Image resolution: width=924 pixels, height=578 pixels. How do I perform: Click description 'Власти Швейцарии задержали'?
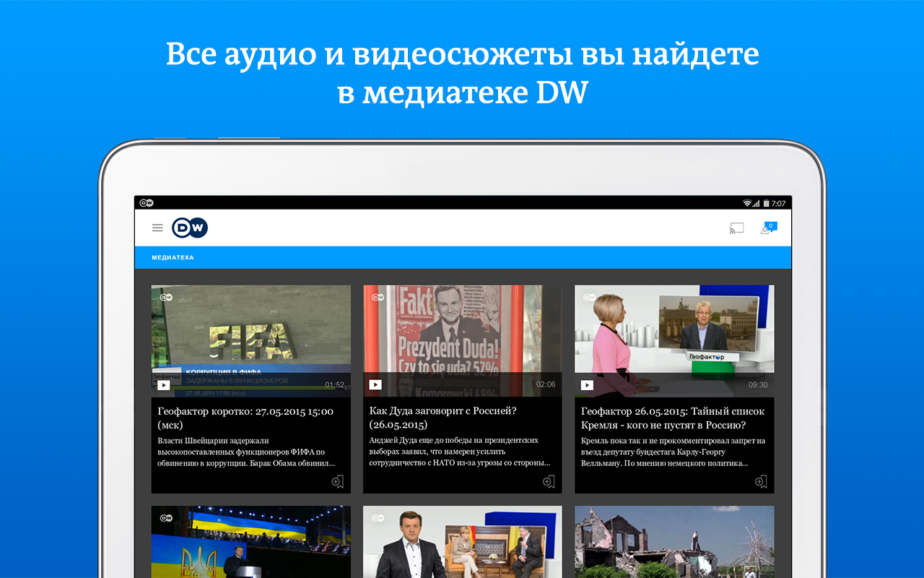coord(247,452)
